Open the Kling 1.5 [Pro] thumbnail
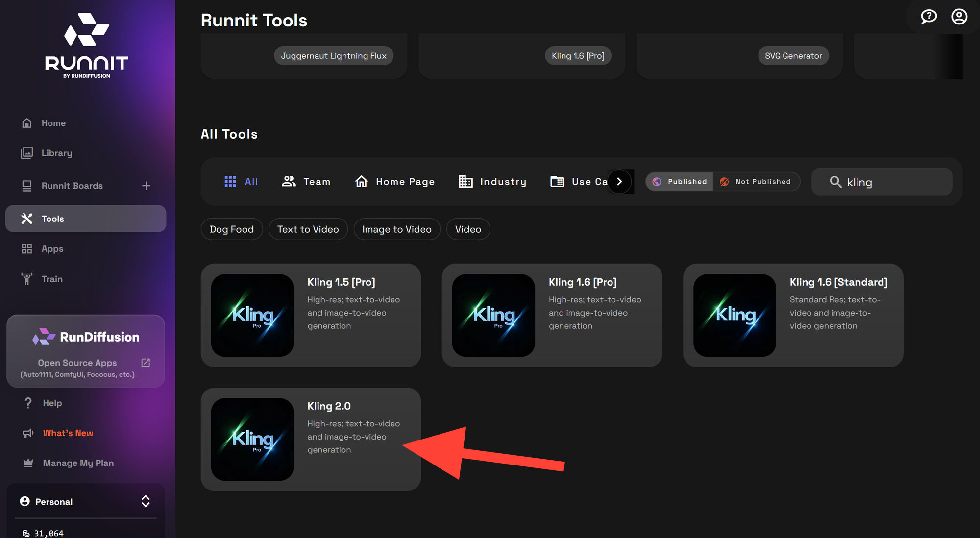The width and height of the screenshot is (980, 538). click(x=252, y=315)
